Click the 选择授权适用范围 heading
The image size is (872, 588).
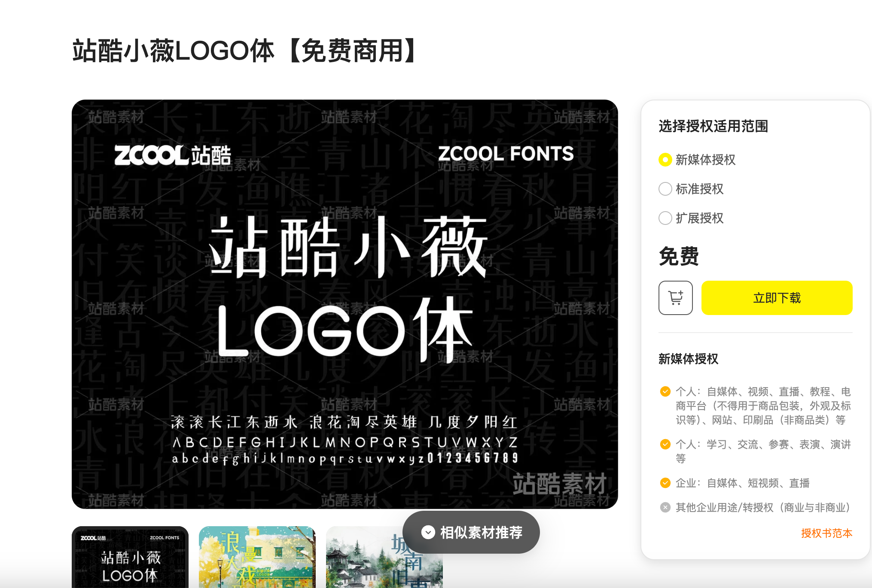713,126
